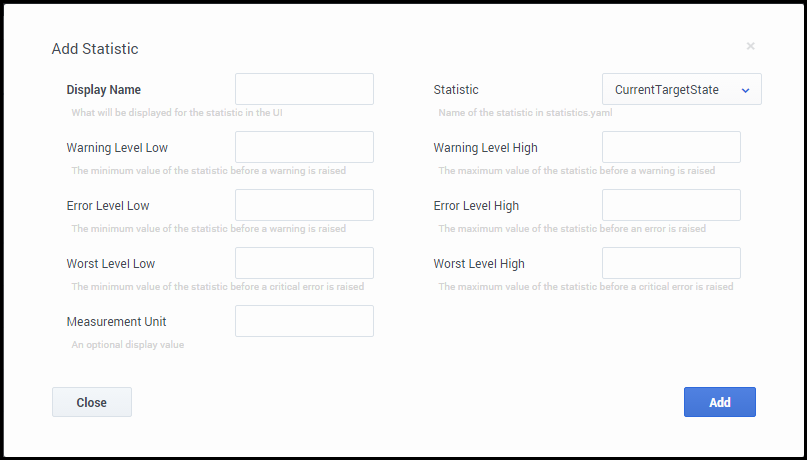Click into the Warning Level Low text box

click(304, 147)
